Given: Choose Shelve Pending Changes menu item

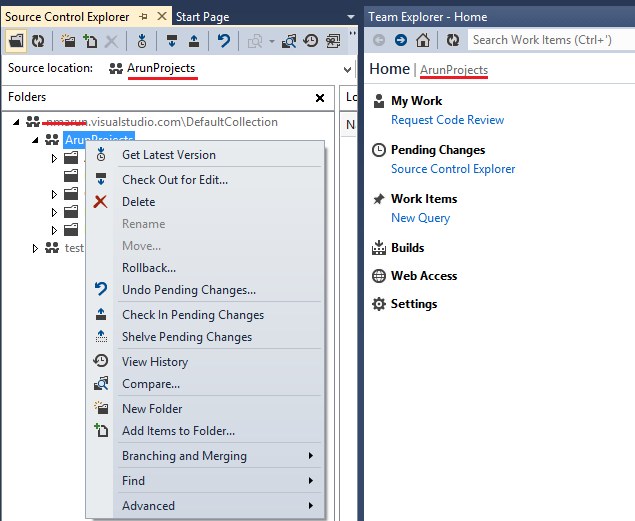Looking at the screenshot, I should tap(205, 337).
